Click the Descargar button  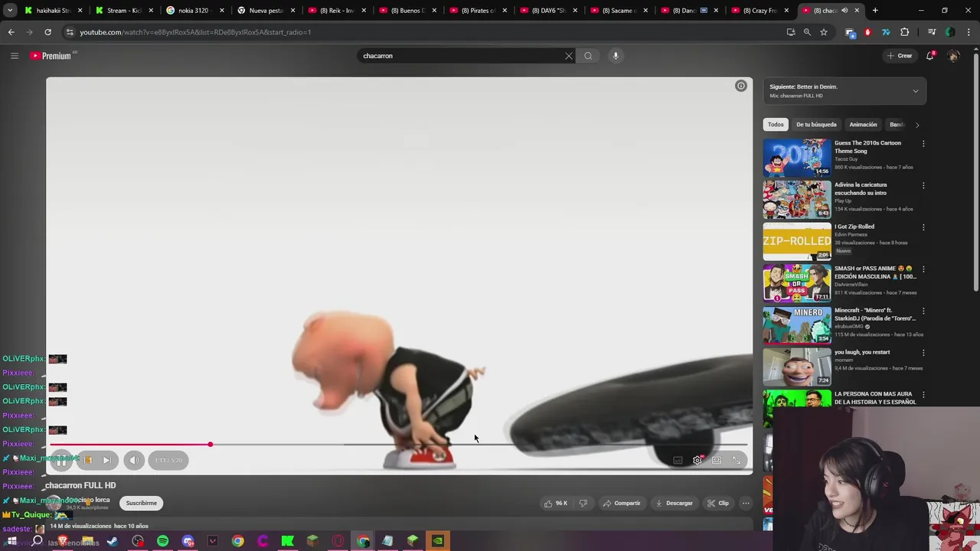(675, 503)
